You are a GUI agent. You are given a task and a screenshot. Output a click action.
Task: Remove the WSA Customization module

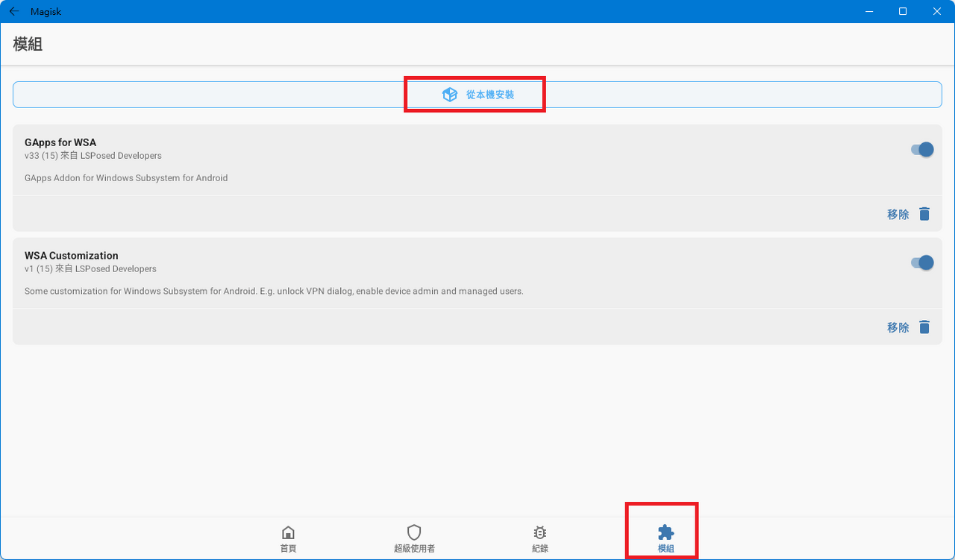click(909, 327)
